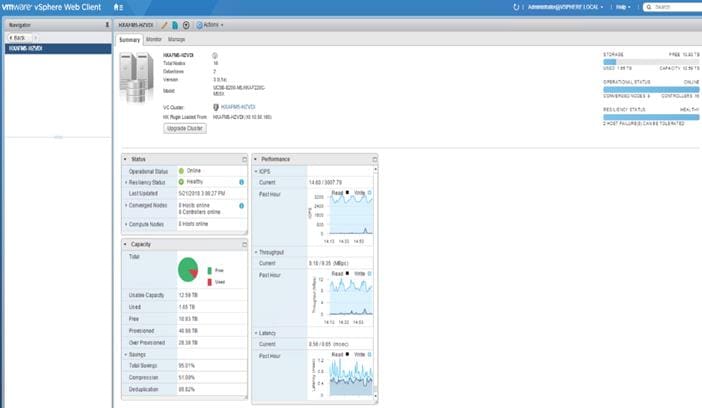702x408 pixels.
Task: Click the "Over Provisioned" label
Action: [x=147, y=343]
